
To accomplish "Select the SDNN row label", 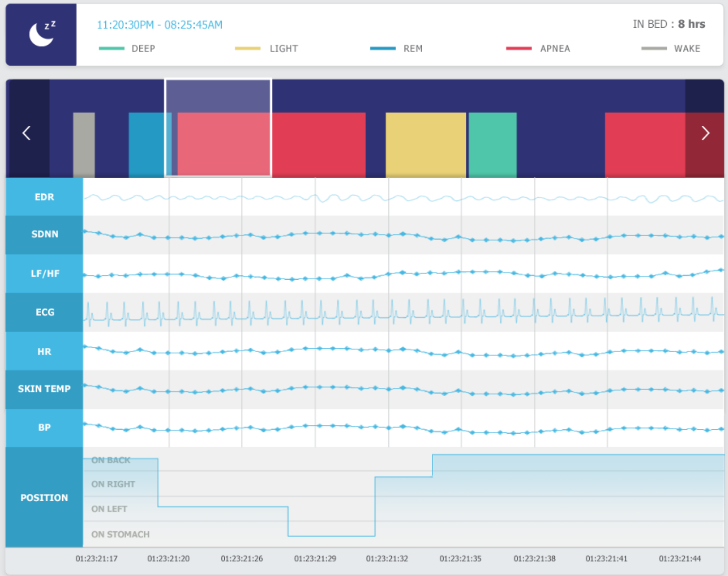I will (x=44, y=235).
